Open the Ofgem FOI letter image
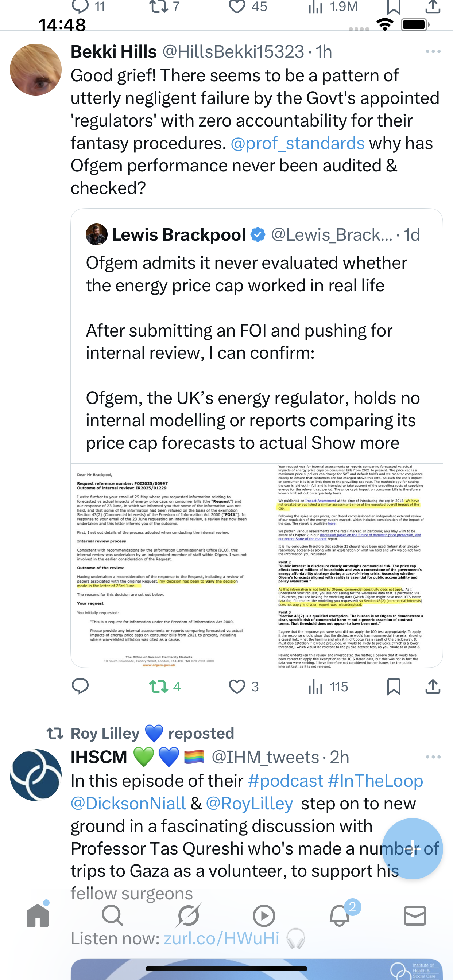453x980 pixels. click(x=256, y=565)
